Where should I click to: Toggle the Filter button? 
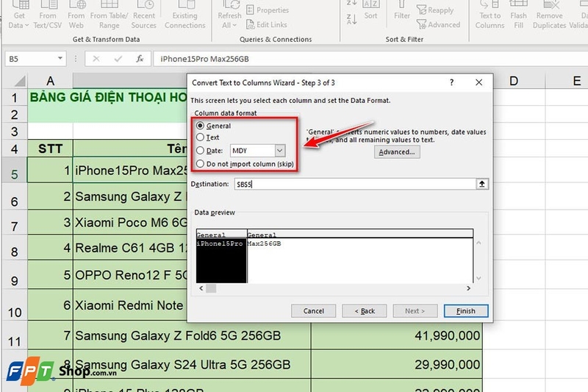click(x=401, y=11)
